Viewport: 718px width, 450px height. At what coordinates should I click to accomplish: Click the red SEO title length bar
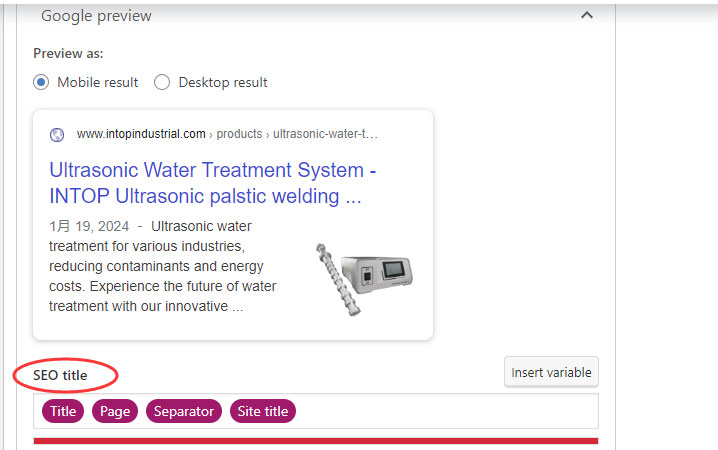(315, 440)
